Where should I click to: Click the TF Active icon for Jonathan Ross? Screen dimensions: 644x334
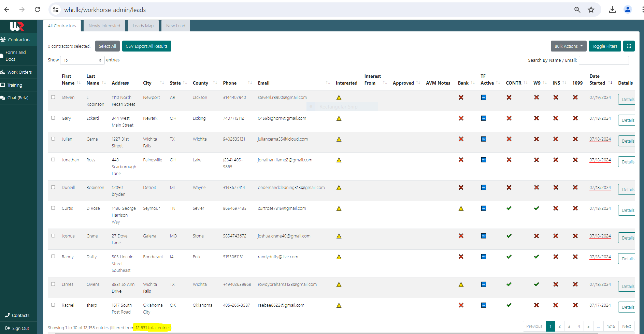(484, 160)
